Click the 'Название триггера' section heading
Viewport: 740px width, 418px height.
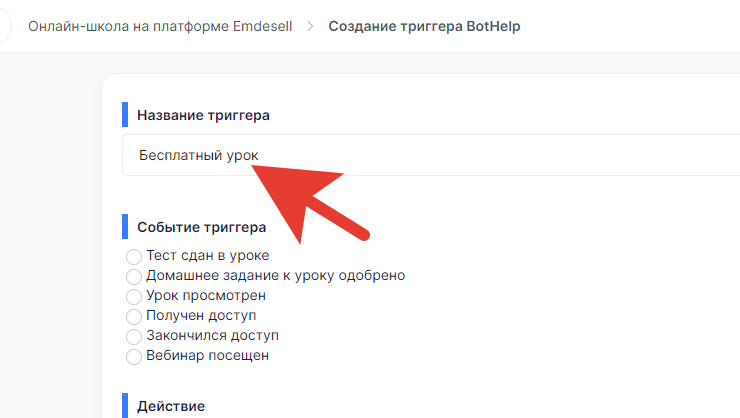203,115
